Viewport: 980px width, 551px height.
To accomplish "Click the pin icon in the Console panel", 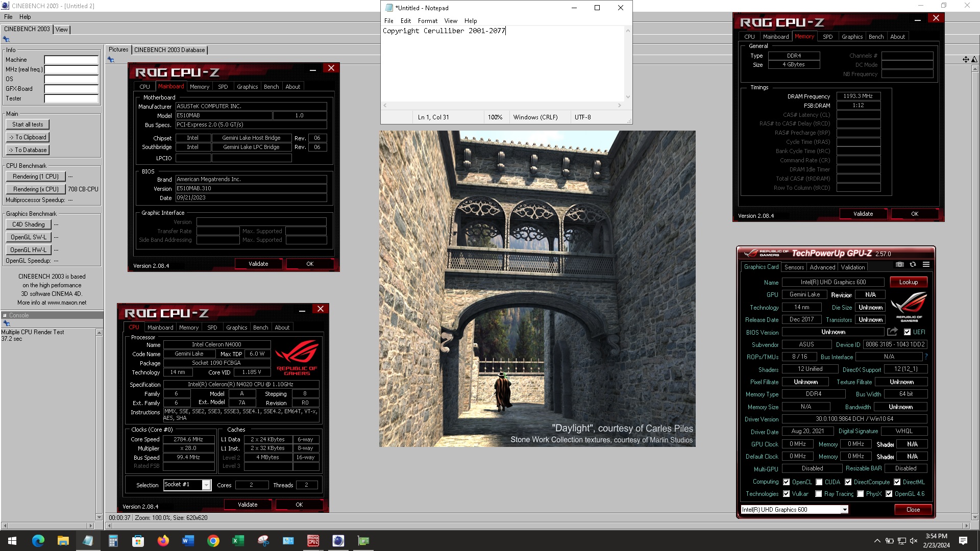I will click(x=6, y=323).
